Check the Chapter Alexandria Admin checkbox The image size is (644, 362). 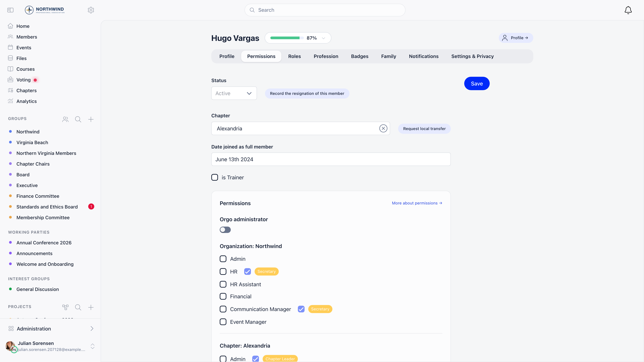point(223,359)
